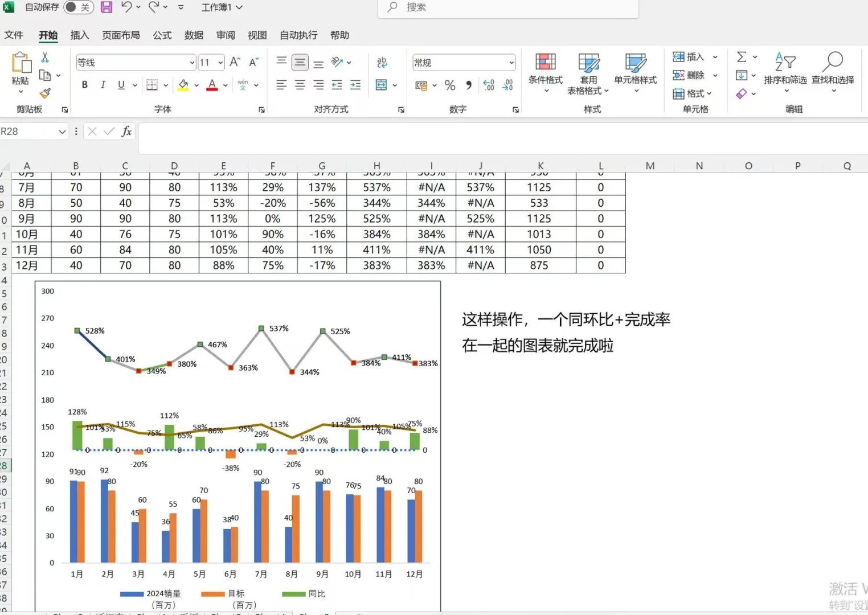Click the Borders icon
The height and width of the screenshot is (615, 868).
[x=152, y=85]
